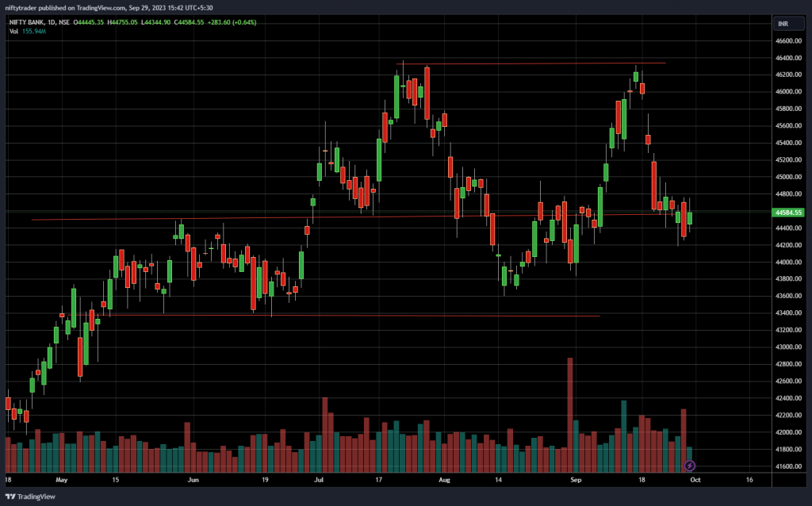
Task: Click the 42600.00 price axis label
Action: coord(789,381)
